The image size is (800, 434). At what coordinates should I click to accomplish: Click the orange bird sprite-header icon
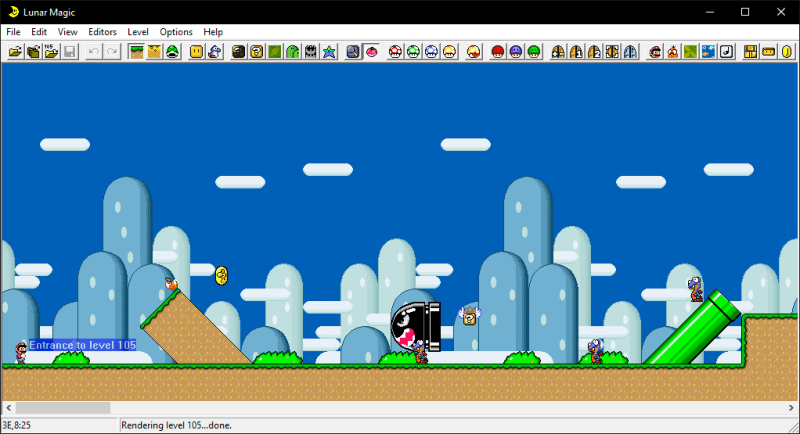point(672,52)
